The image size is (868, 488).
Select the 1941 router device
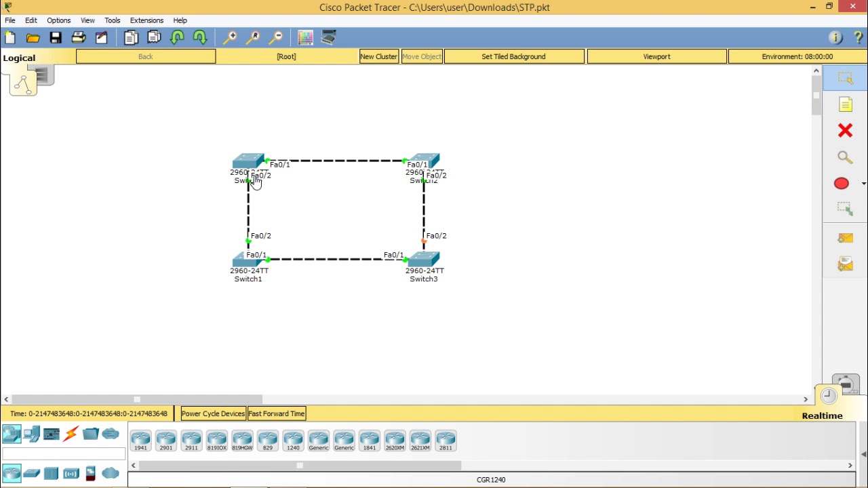[140, 441]
